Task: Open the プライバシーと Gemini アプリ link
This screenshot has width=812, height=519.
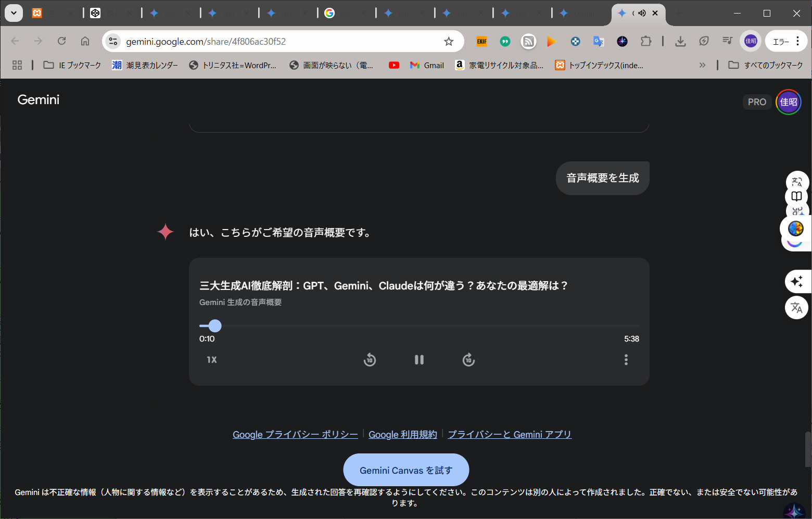Action: click(510, 435)
